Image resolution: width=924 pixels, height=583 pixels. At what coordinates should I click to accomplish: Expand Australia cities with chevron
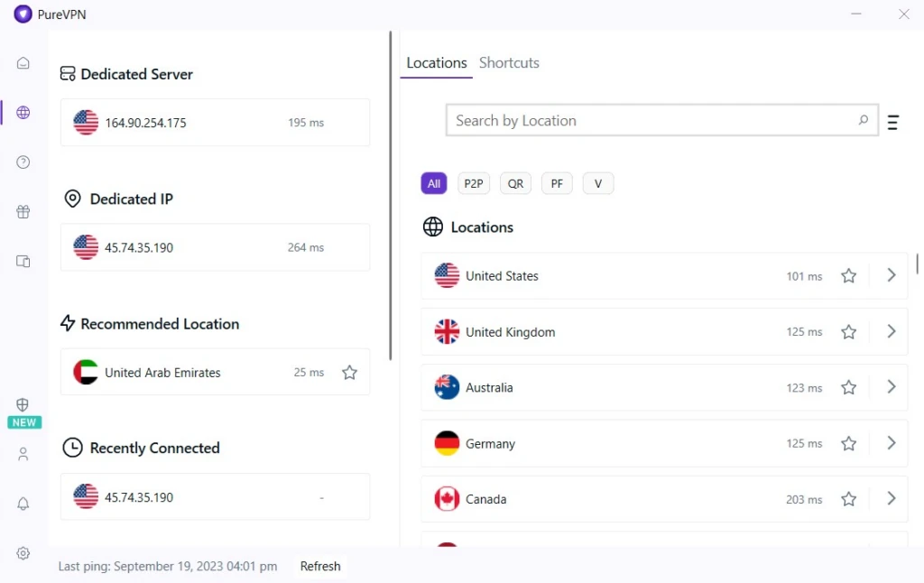[891, 386]
